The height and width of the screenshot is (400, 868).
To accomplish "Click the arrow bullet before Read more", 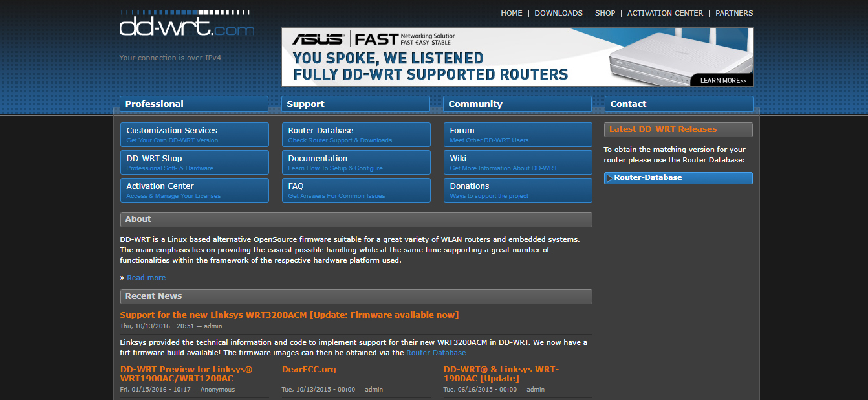I will 122,278.
